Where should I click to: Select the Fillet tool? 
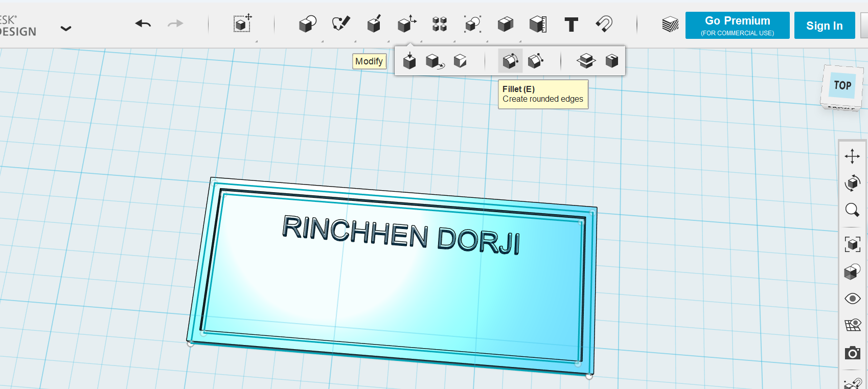coord(510,61)
